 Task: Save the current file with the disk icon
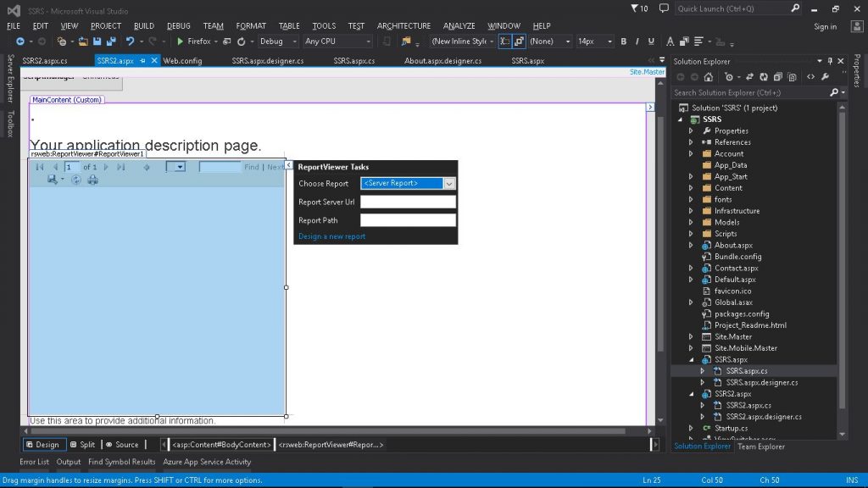pos(97,42)
